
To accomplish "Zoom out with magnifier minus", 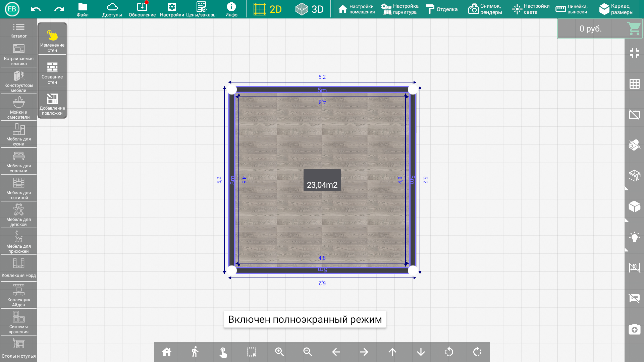I will (x=308, y=352).
